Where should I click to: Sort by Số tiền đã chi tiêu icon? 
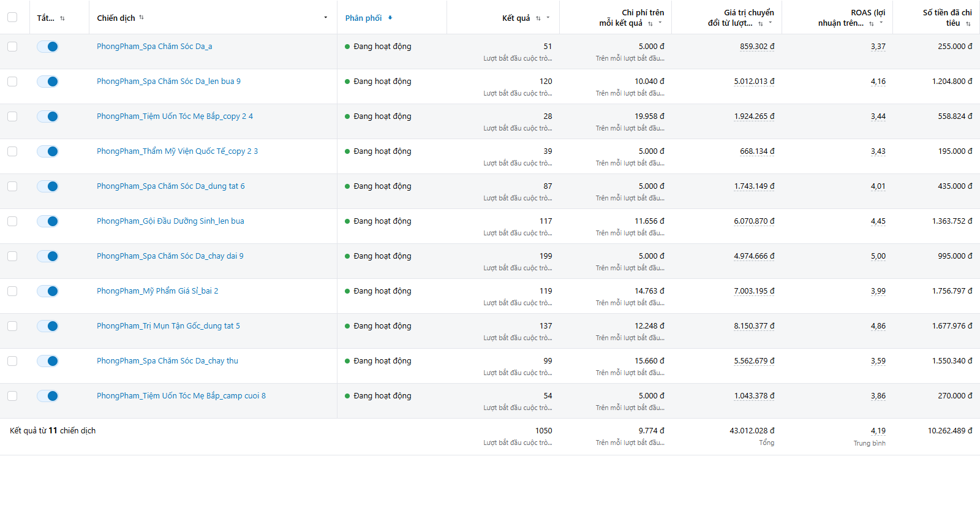pyautogui.click(x=968, y=23)
